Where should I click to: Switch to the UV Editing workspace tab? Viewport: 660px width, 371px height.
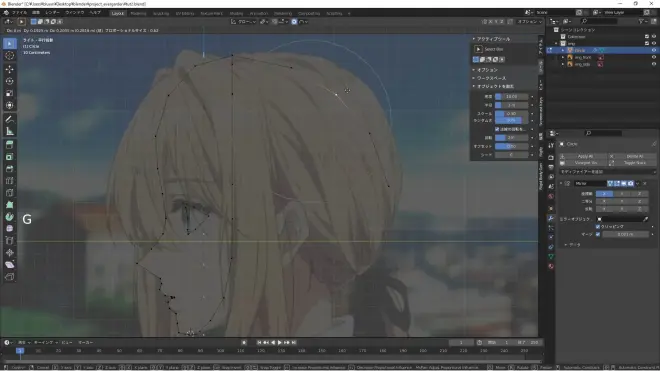(185, 13)
